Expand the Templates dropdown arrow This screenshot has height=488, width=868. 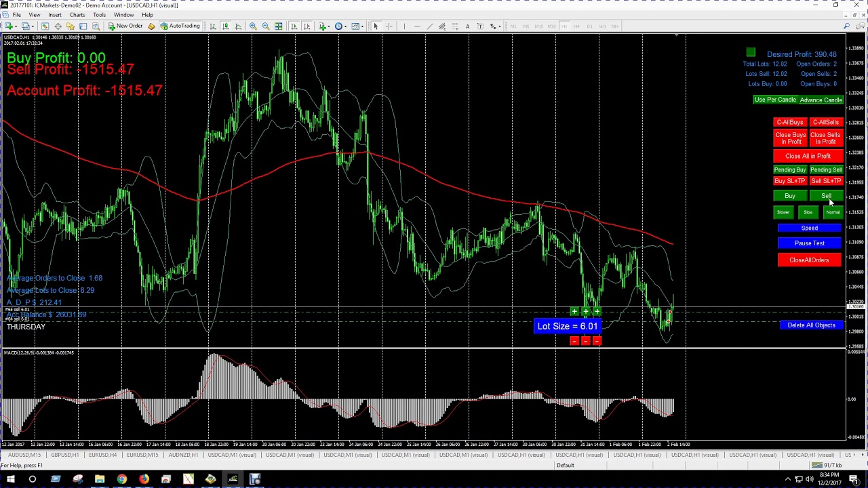tap(363, 26)
